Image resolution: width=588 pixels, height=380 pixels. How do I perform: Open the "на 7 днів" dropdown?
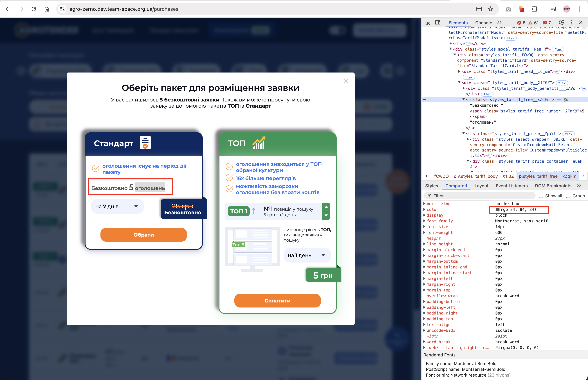[x=117, y=206]
